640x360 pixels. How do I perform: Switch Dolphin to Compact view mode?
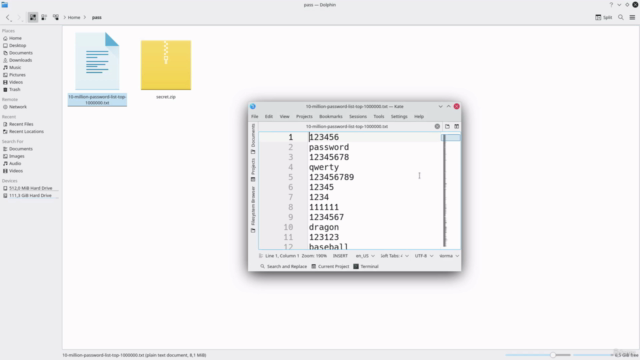(x=44, y=17)
